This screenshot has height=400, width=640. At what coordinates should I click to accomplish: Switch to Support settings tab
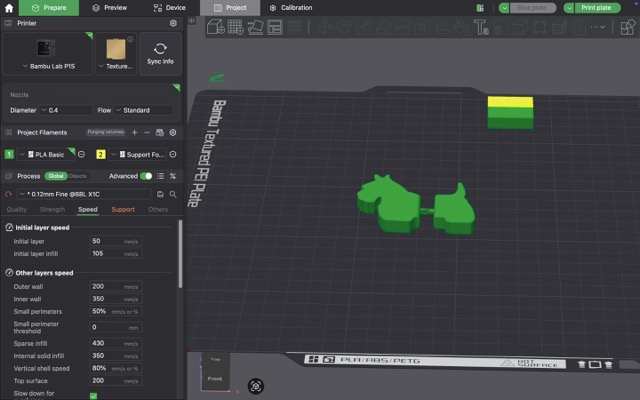click(x=123, y=209)
